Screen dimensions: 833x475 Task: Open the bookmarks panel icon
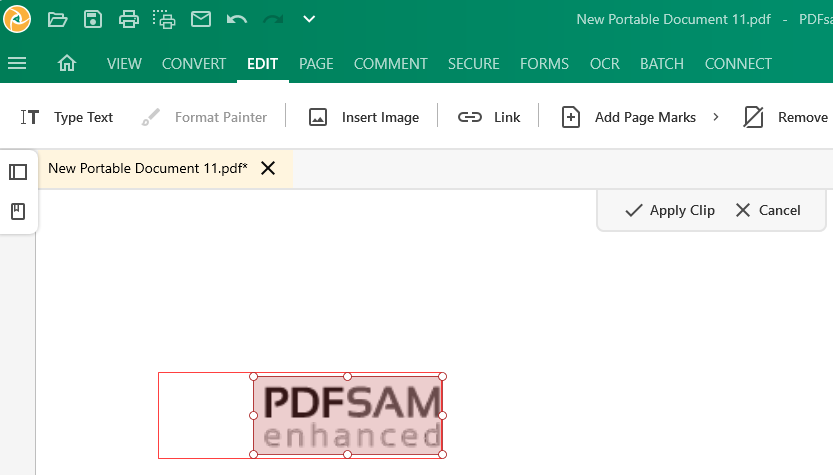click(x=18, y=211)
